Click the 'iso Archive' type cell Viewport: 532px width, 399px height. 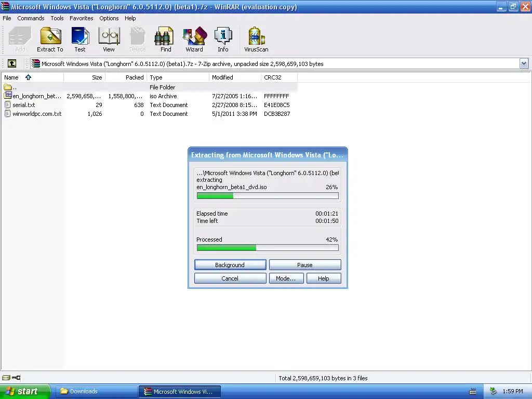[163, 96]
